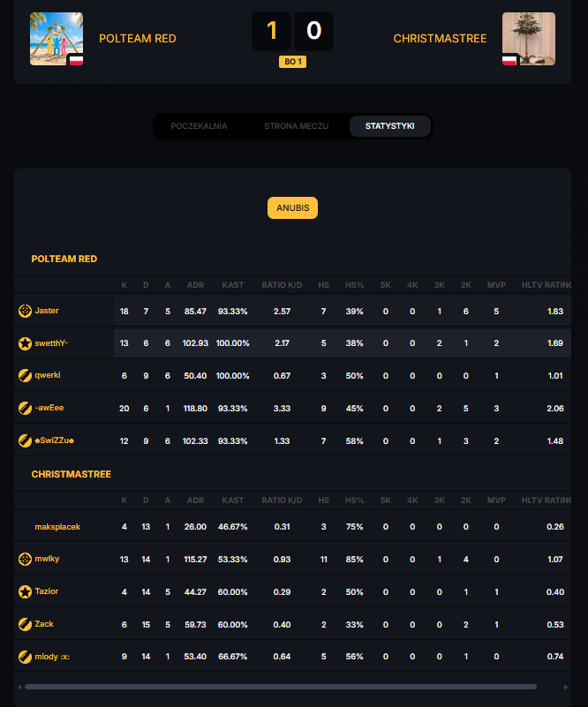Click Tazior's HLTV rating 0.40
The width and height of the screenshot is (588, 707).
(555, 592)
